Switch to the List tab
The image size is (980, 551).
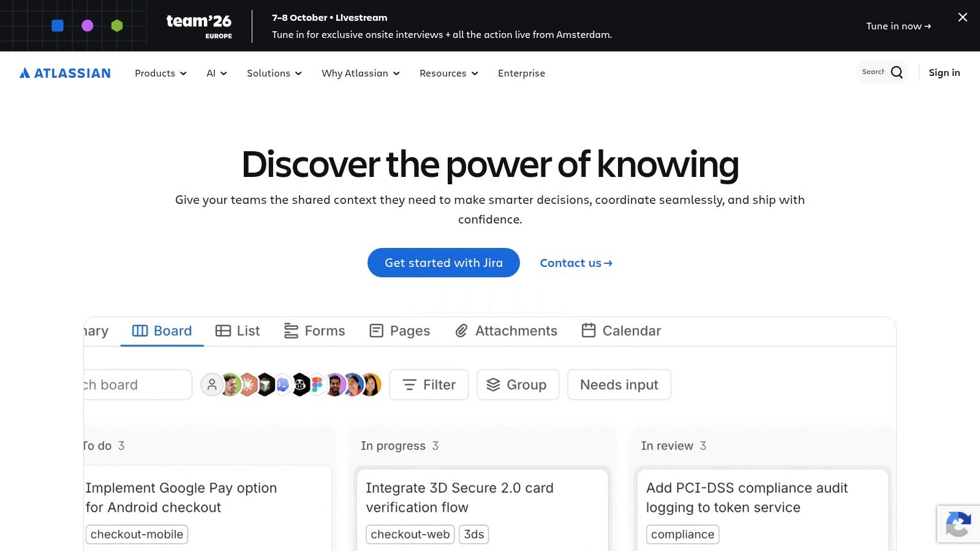(x=238, y=331)
